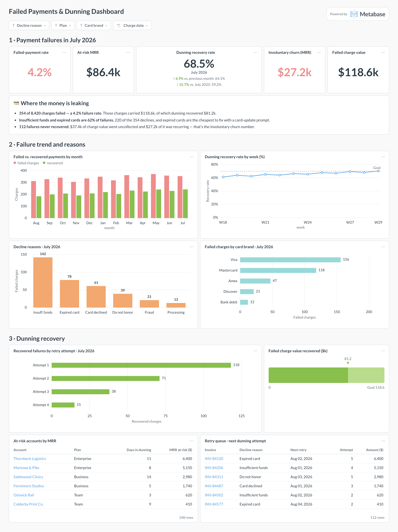Sort at-risk table by Plan column header

pyautogui.click(x=78, y=450)
